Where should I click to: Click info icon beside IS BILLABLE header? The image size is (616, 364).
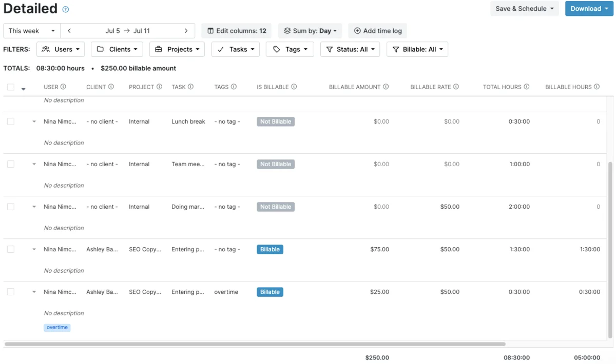294,87
